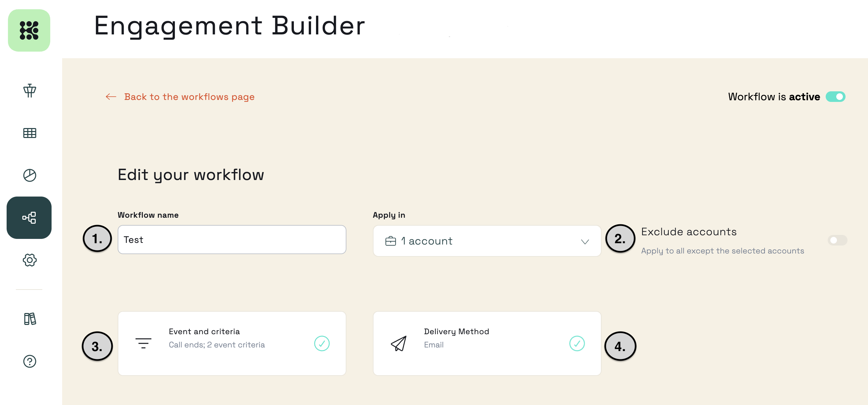Select the workflow builder sidebar icon
Screen dimensions: 868x405
[29, 217]
